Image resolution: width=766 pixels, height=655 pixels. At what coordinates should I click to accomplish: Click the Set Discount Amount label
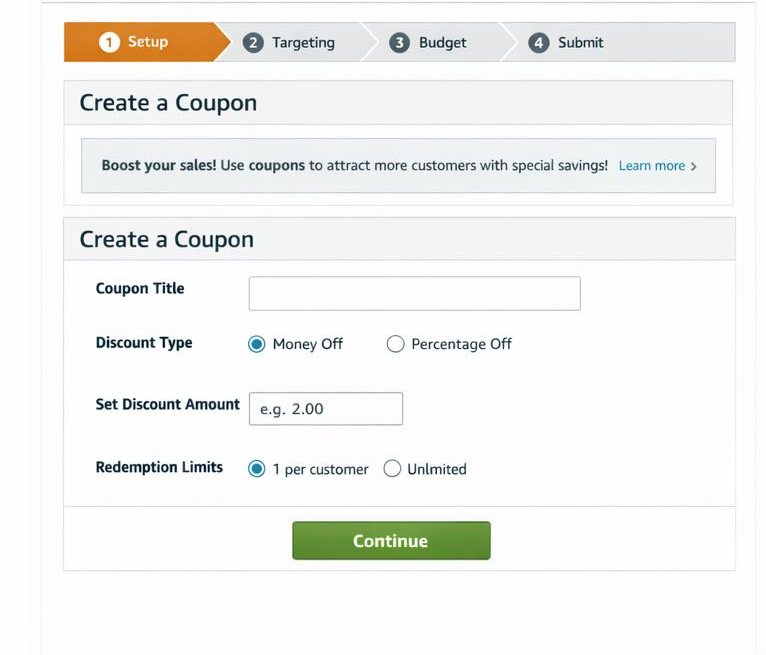point(167,405)
